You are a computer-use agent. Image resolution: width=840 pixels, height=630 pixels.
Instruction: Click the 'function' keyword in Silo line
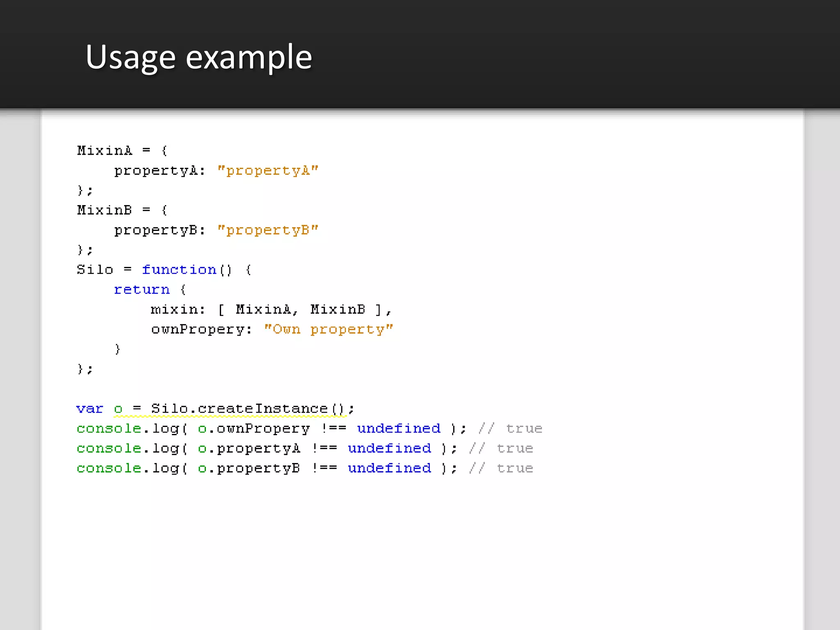click(x=179, y=269)
